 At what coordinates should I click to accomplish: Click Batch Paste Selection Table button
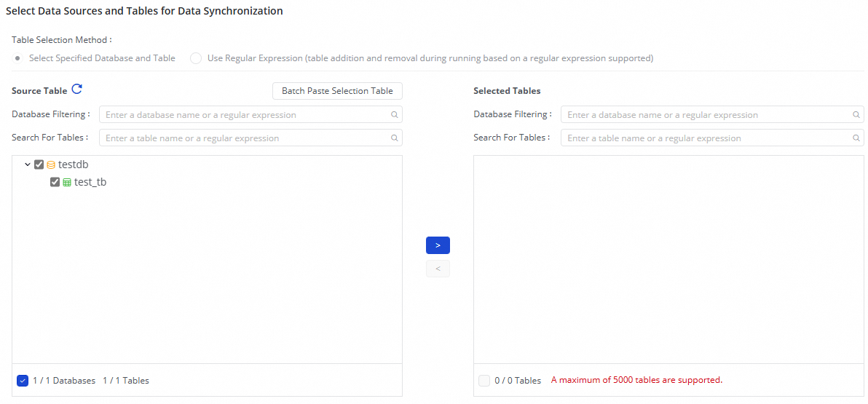[337, 91]
